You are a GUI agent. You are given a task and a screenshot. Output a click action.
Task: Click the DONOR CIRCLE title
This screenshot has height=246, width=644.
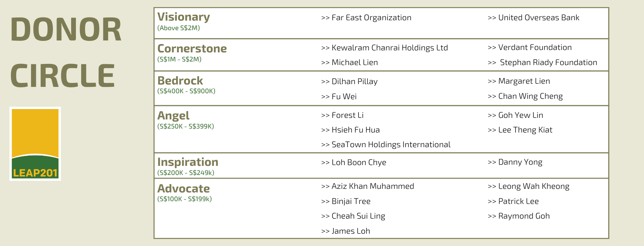tap(66, 52)
